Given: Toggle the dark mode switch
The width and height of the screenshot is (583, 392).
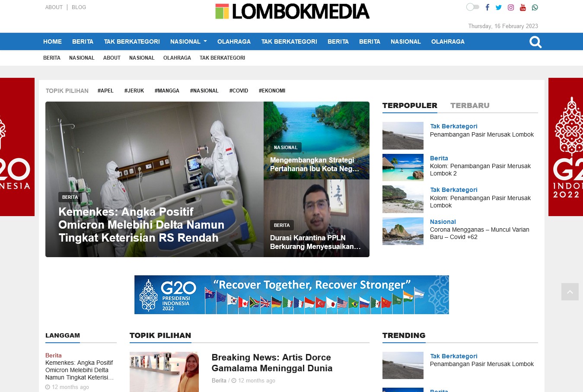Looking at the screenshot, I should click(472, 7).
